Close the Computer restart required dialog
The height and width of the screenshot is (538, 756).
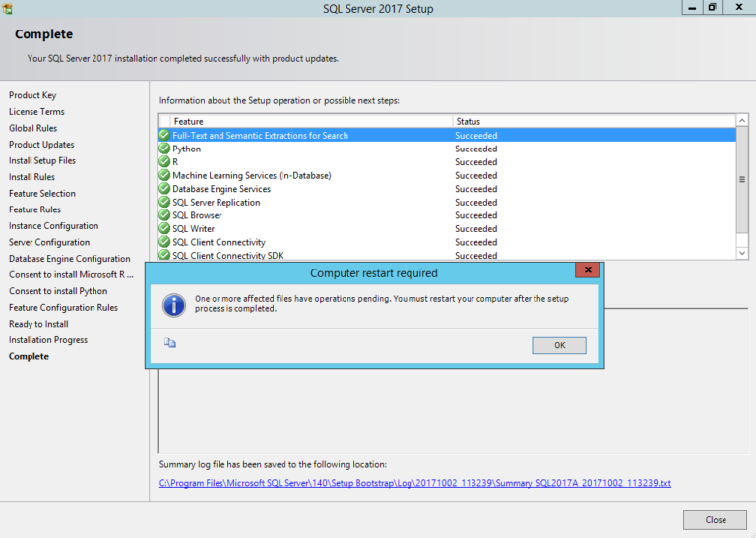coord(588,270)
